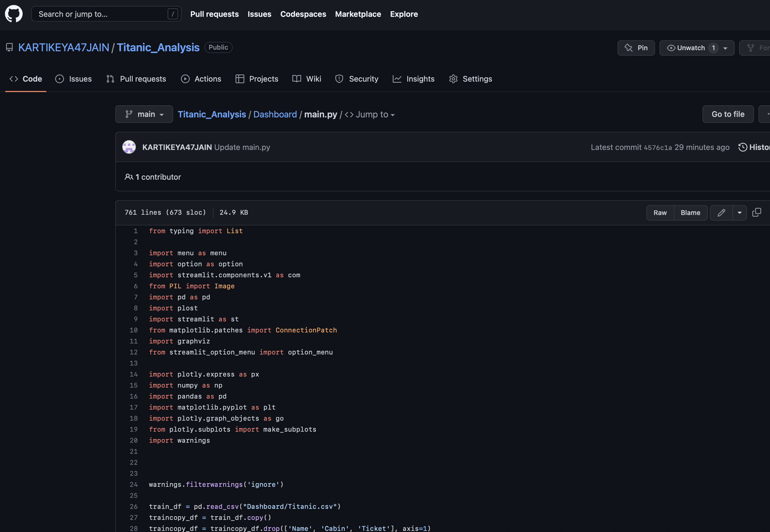Open the GitHub home logo
The width and height of the screenshot is (770, 532).
coord(14,14)
